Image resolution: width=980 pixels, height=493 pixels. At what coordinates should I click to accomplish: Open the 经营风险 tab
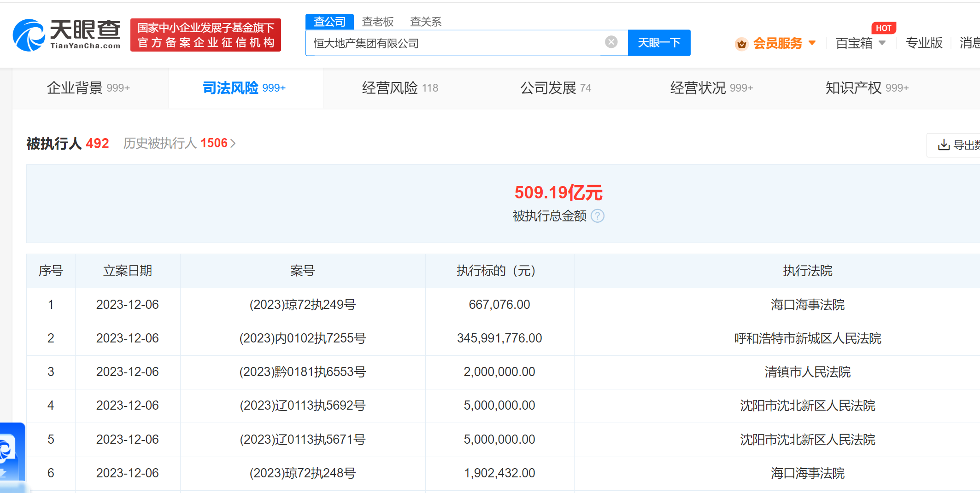400,88
